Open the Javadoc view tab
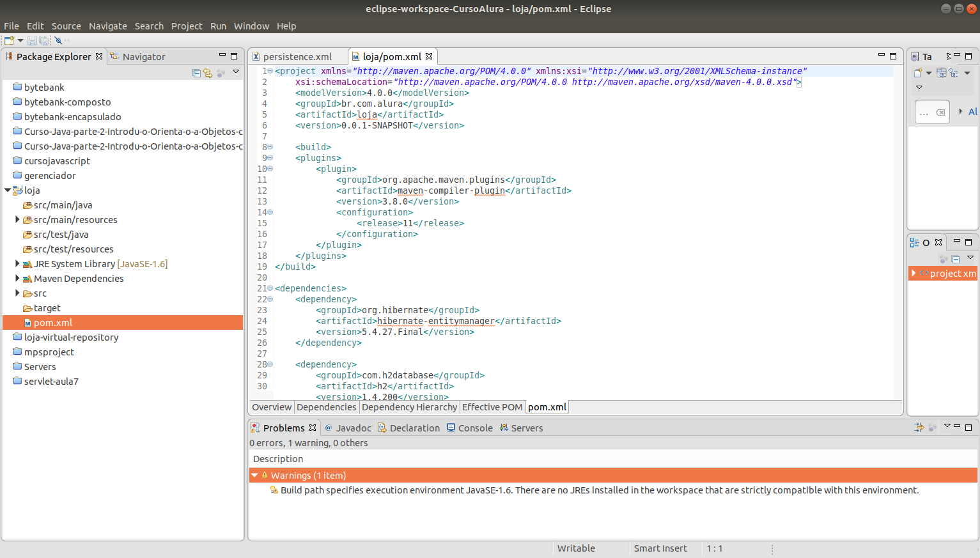Screen dimensions: 980x558 348,428
